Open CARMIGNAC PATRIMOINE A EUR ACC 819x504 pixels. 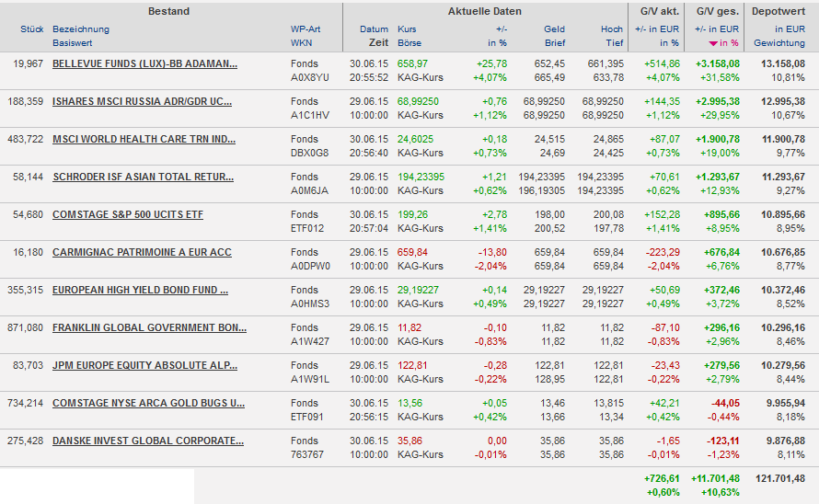pyautogui.click(x=142, y=252)
